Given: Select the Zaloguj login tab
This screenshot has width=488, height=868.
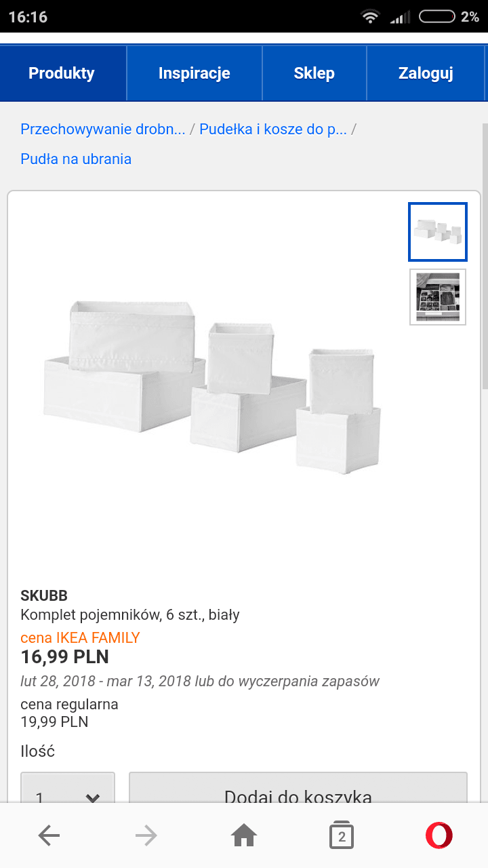Looking at the screenshot, I should pyautogui.click(x=426, y=73).
